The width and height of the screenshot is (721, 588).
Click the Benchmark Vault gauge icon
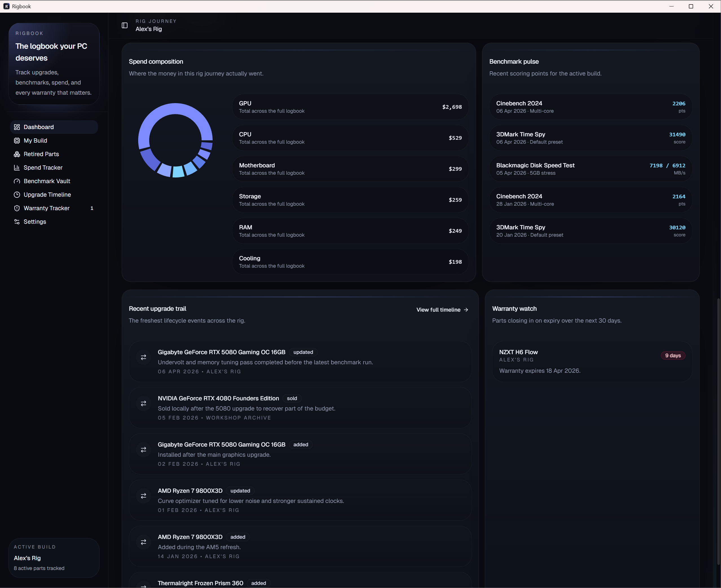[x=17, y=181]
